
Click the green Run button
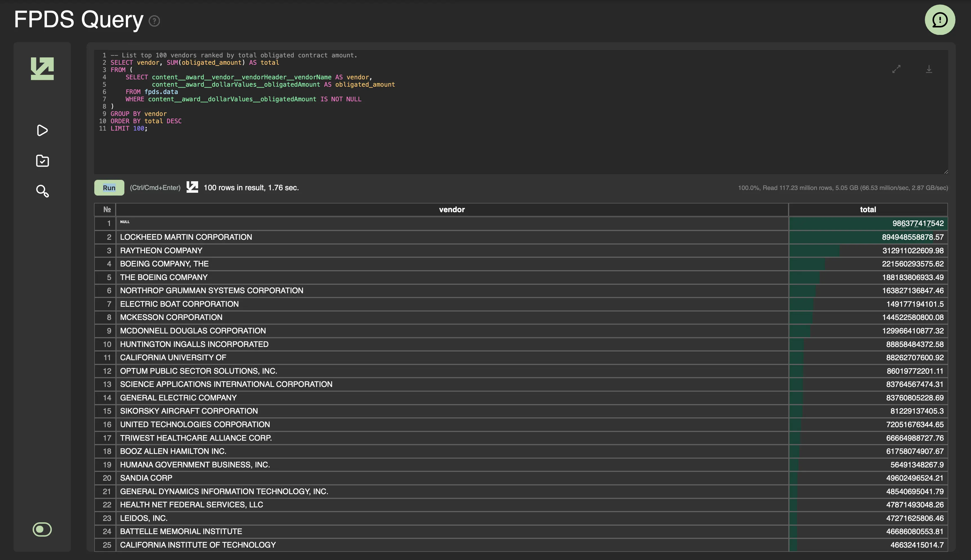[x=109, y=188]
